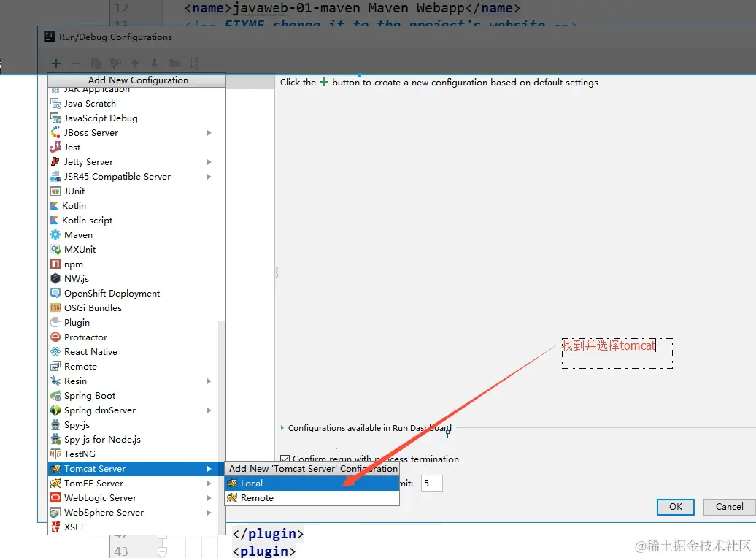
Task: Click the create folder toolbar icon
Action: [x=174, y=64]
